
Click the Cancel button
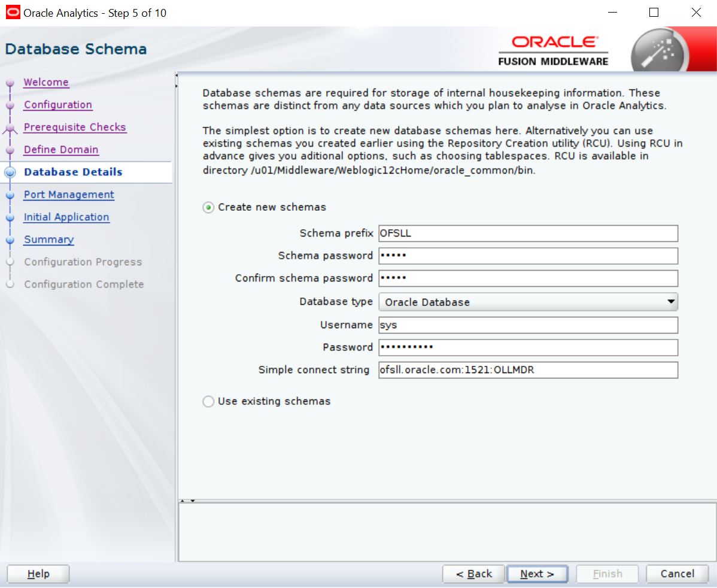pos(677,574)
